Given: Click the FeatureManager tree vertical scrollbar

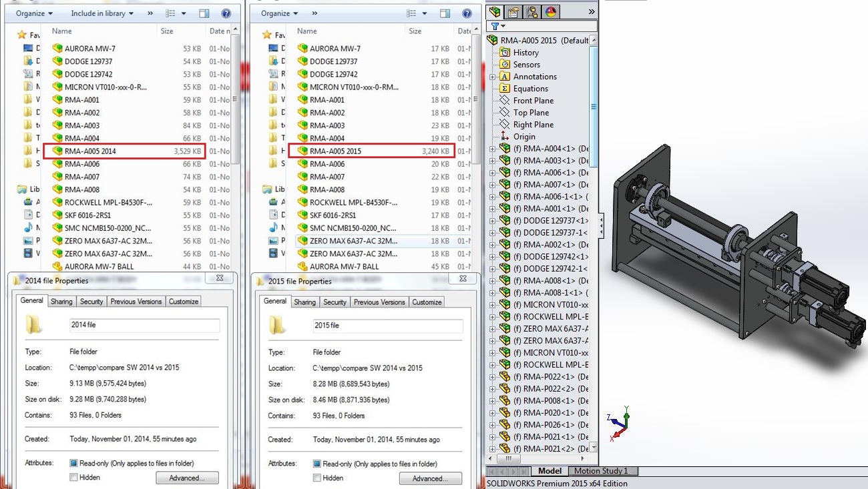Looking at the screenshot, I should [594, 107].
